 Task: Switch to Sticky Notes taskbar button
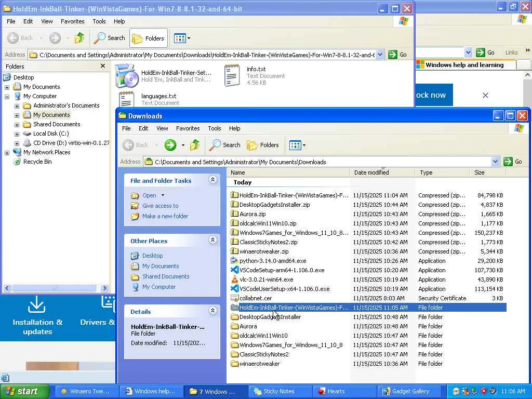point(280,392)
